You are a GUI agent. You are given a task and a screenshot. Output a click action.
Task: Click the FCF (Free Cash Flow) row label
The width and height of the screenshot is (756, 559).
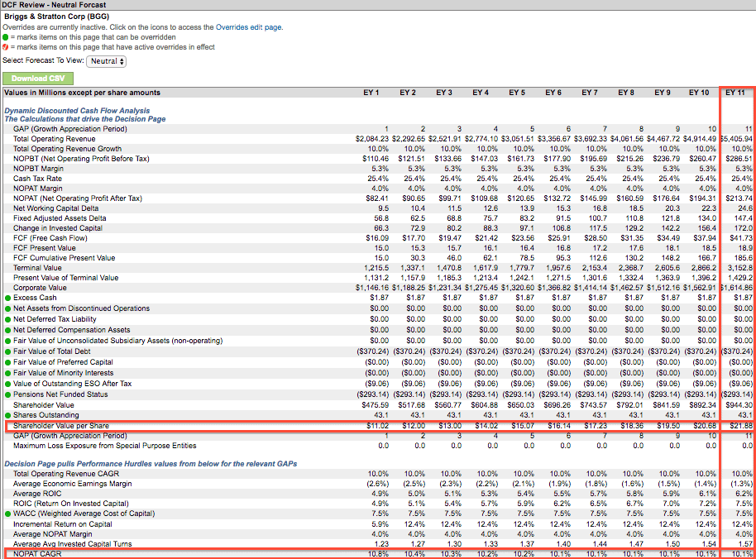tap(50, 238)
